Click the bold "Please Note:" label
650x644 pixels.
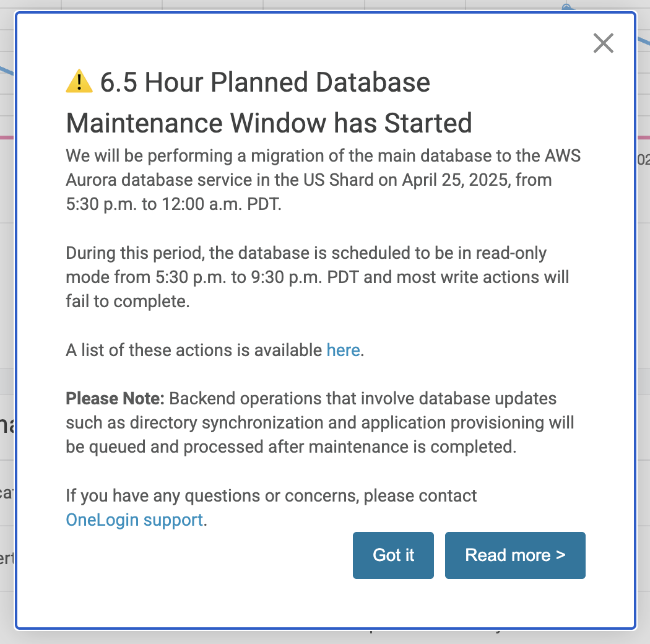(115, 399)
